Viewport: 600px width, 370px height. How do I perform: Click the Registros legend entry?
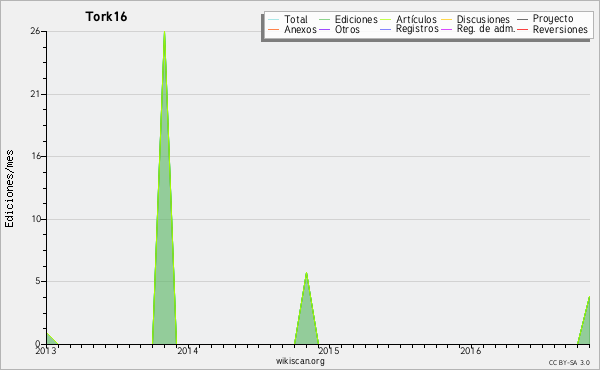click(x=409, y=29)
